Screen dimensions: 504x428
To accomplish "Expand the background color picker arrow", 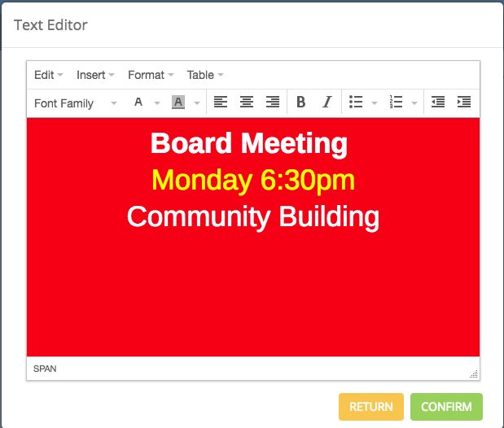I will (197, 103).
